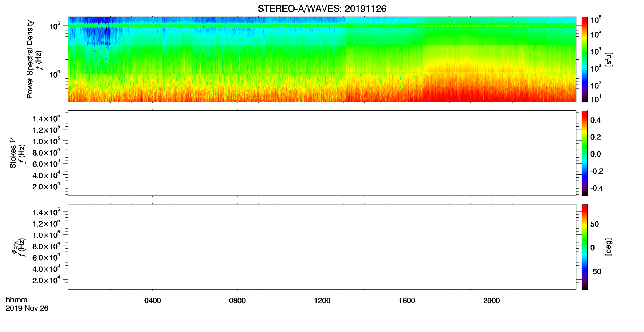The image size is (644, 332).
Task: Click the Stokes V colorbar
Action: coord(585,153)
